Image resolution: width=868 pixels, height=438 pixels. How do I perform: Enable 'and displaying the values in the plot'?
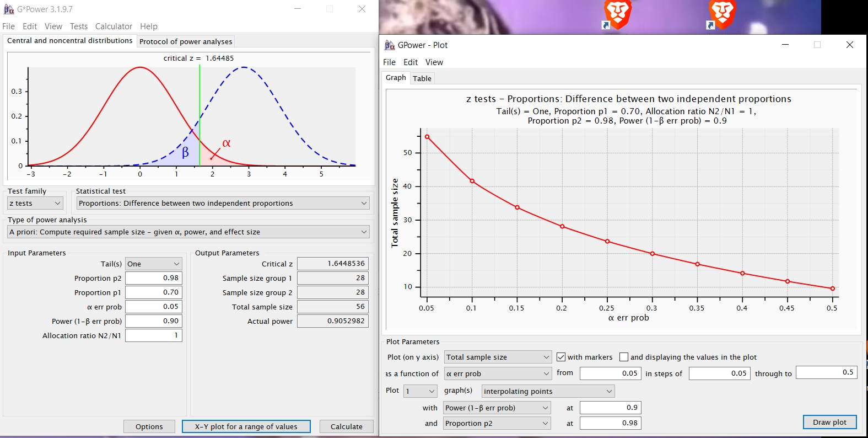tap(624, 357)
